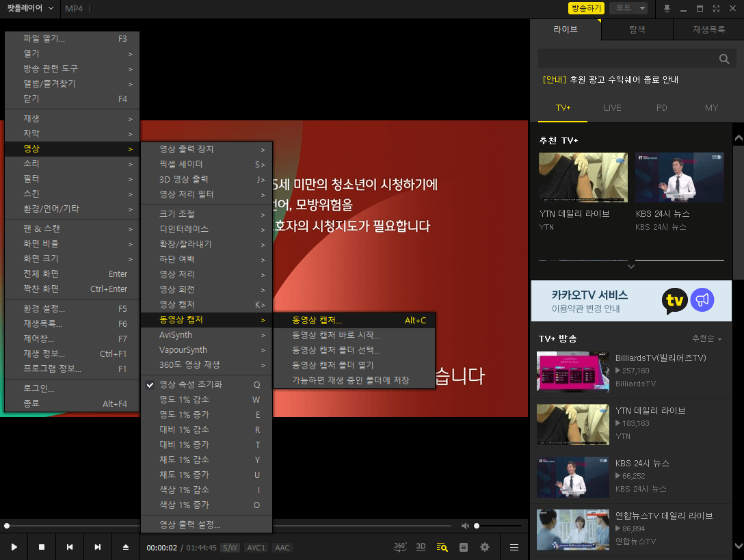The image size is (744, 560).
Task: Mute the speaker volume icon
Action: (x=466, y=525)
